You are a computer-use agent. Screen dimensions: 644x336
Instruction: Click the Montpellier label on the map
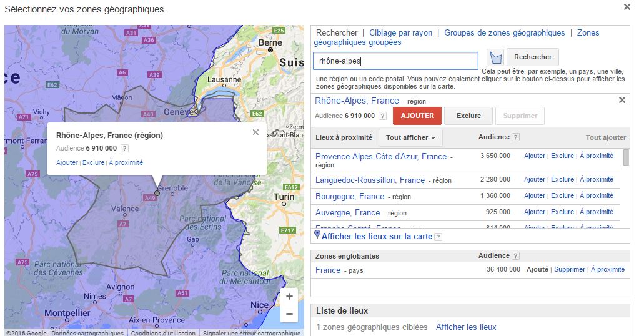coord(67,313)
